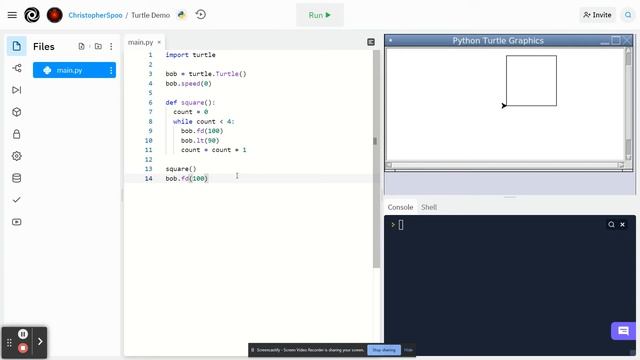Search the console with magnifier icon
Image resolution: width=640 pixels, height=360 pixels.
pos(611,224)
